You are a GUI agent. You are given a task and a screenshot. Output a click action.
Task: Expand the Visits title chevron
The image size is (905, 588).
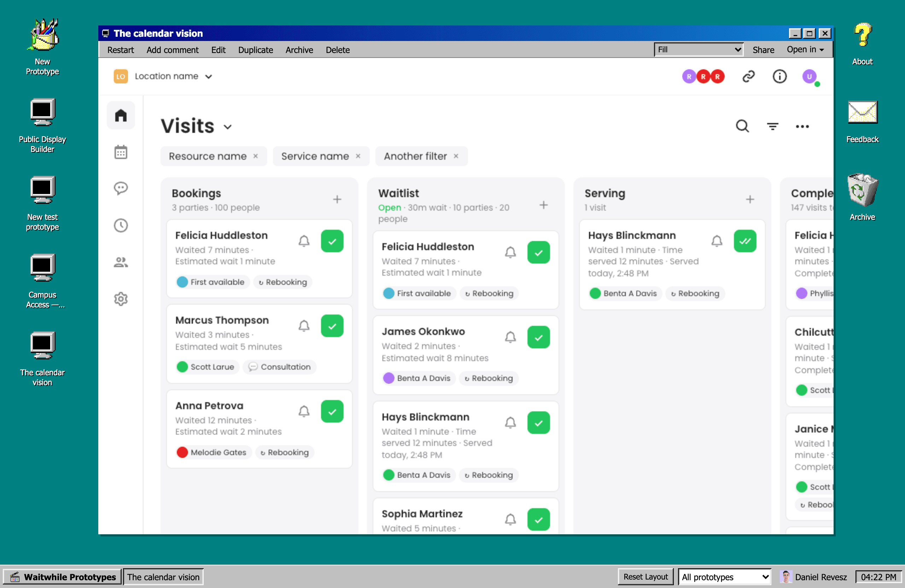[x=227, y=127]
